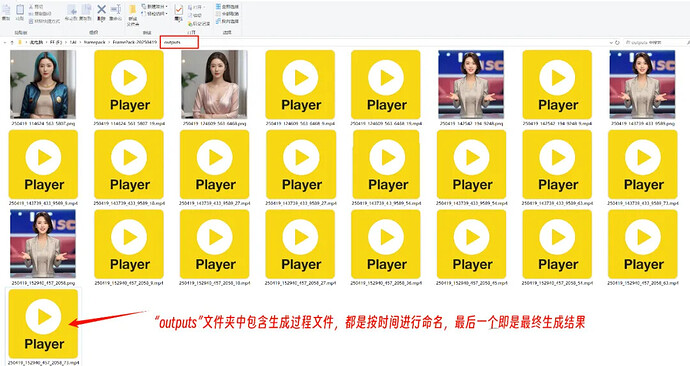The image size is (690, 366).
Task: Click the Cut scissors item in the ribbon
Action: [x=36, y=7]
